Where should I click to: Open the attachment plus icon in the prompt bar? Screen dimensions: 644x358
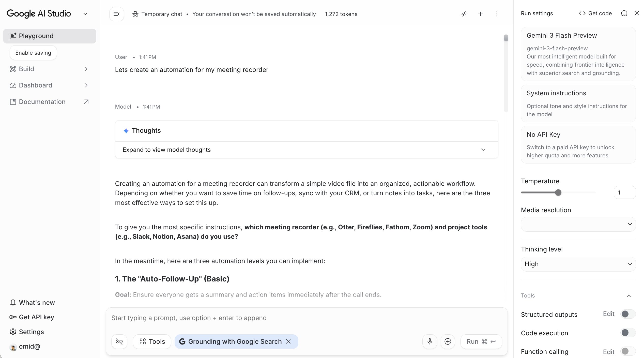click(448, 341)
